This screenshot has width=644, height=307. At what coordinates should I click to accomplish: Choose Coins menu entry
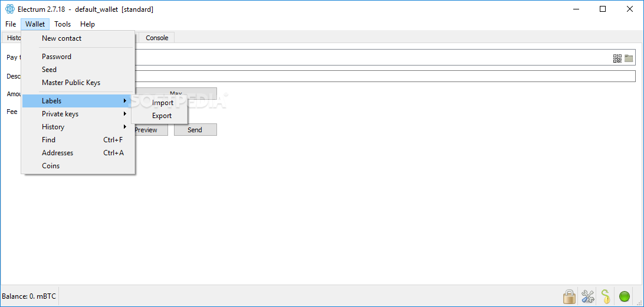click(78, 166)
